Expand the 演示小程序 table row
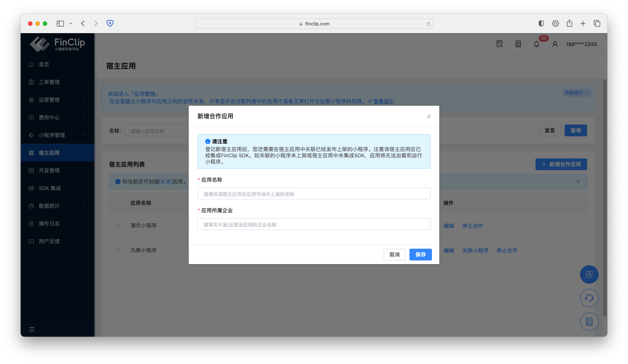 point(118,225)
